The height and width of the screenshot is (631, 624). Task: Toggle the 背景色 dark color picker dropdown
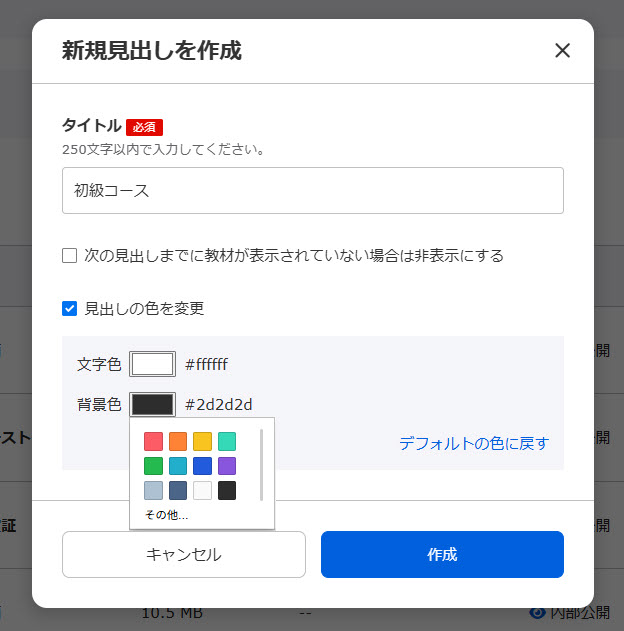click(x=152, y=404)
